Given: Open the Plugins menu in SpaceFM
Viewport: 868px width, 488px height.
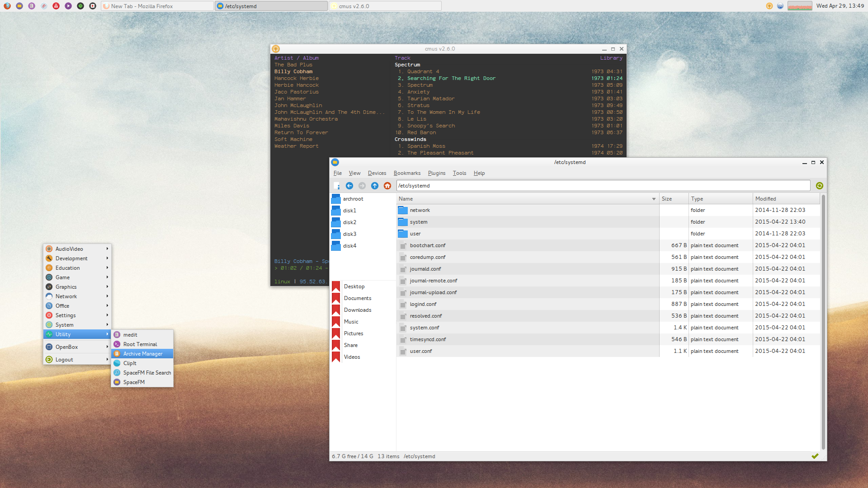Looking at the screenshot, I should pyautogui.click(x=436, y=173).
